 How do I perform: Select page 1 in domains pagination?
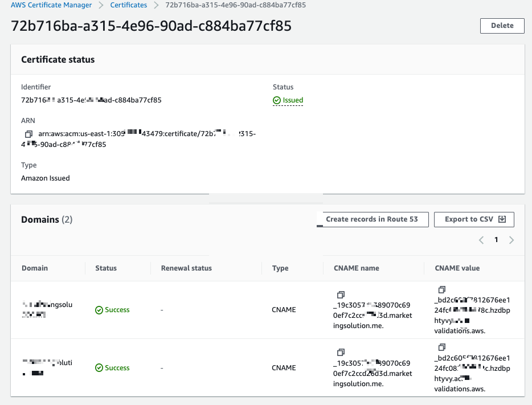496,240
